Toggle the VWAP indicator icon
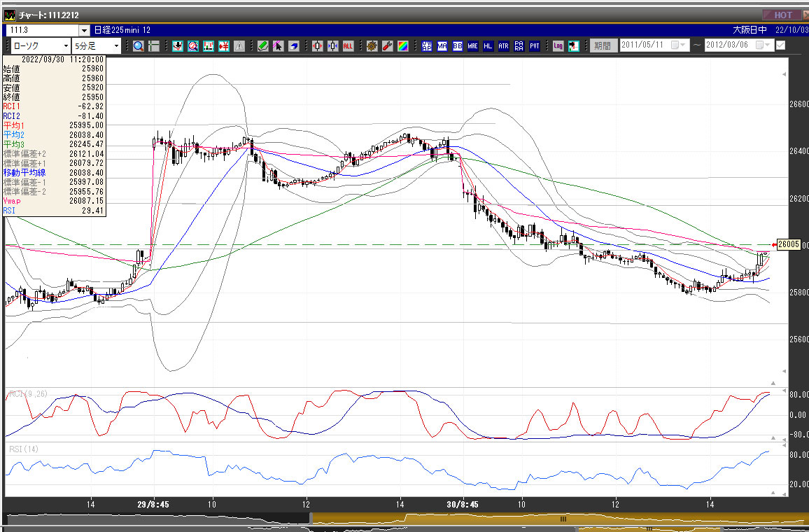Screen dimensions: 809x532 coord(427,46)
